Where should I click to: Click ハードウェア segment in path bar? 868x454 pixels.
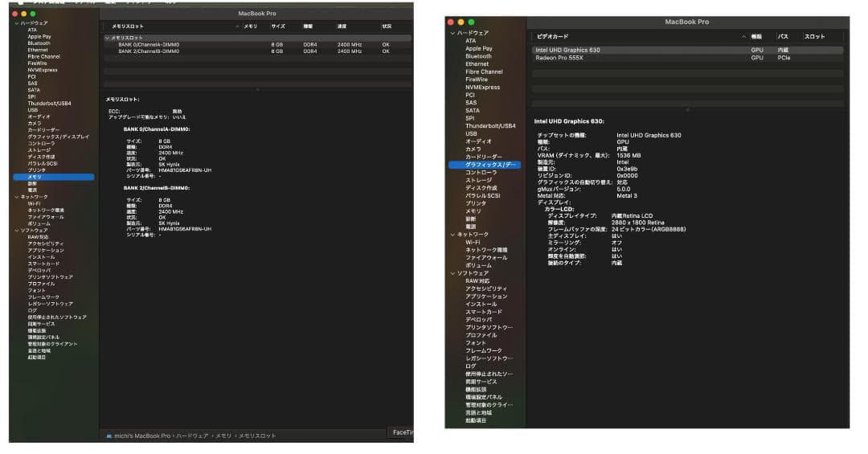[192, 436]
